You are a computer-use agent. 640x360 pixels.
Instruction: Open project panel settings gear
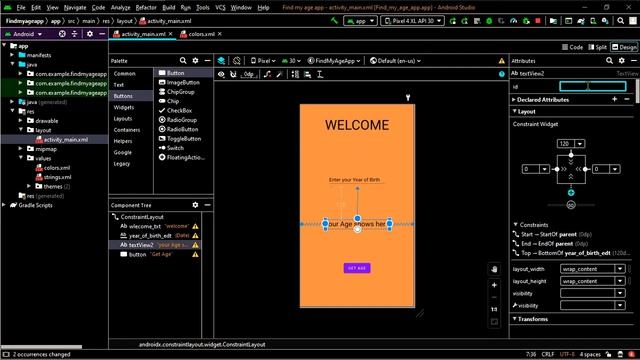click(90, 34)
